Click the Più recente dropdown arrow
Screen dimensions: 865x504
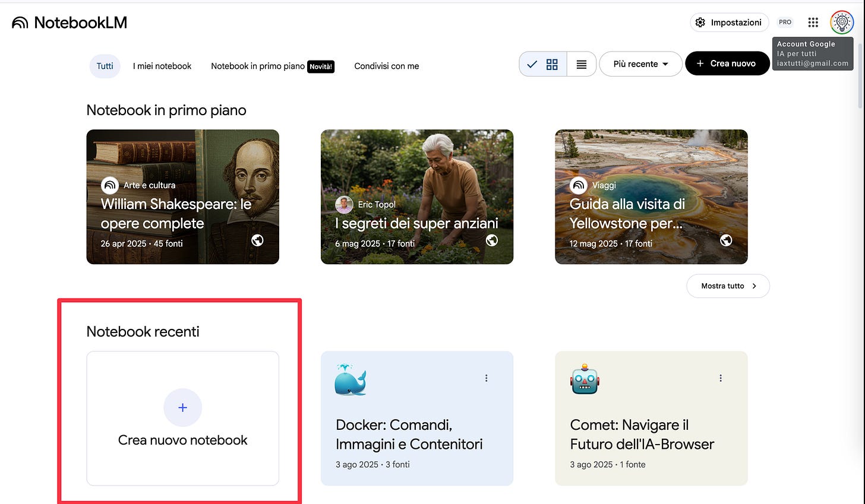pos(665,64)
